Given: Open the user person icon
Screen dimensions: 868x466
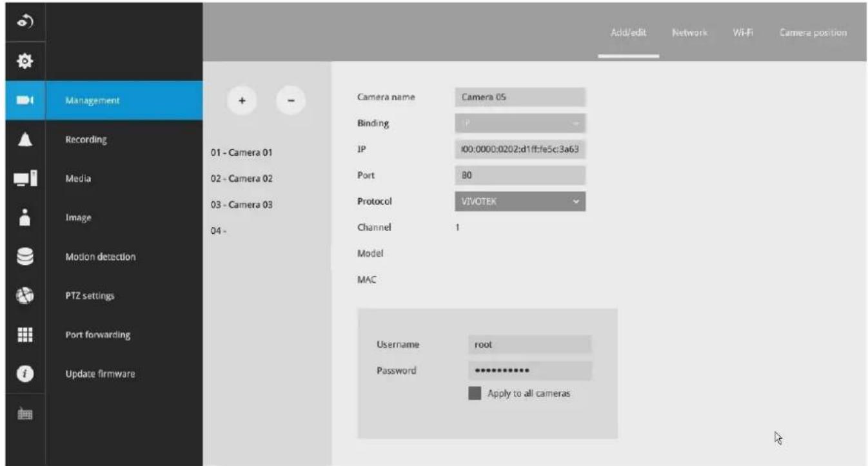Looking at the screenshot, I should tap(25, 218).
